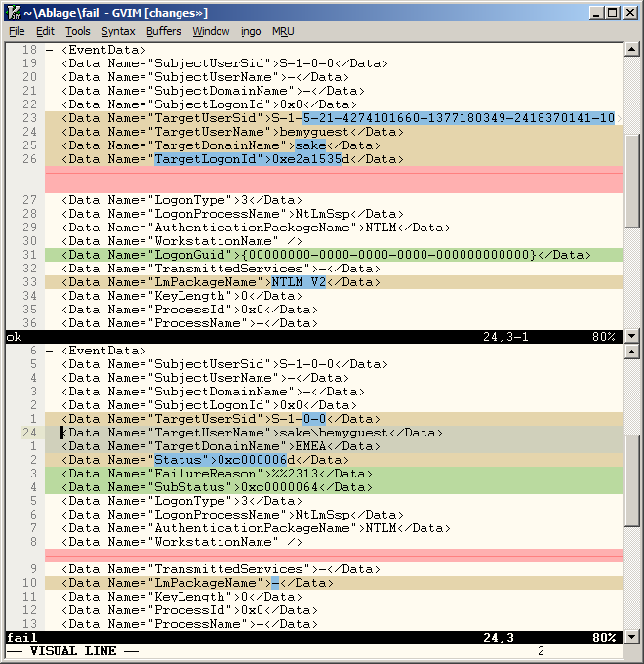This screenshot has width=644, height=664.
Task: Click the bottom pane scrollbar thumb
Action: click(x=631, y=480)
